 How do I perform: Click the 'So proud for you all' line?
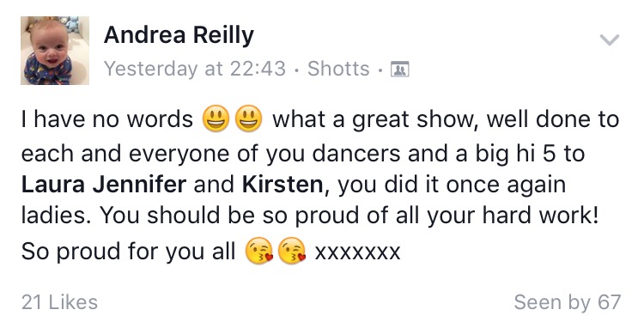click(x=129, y=252)
